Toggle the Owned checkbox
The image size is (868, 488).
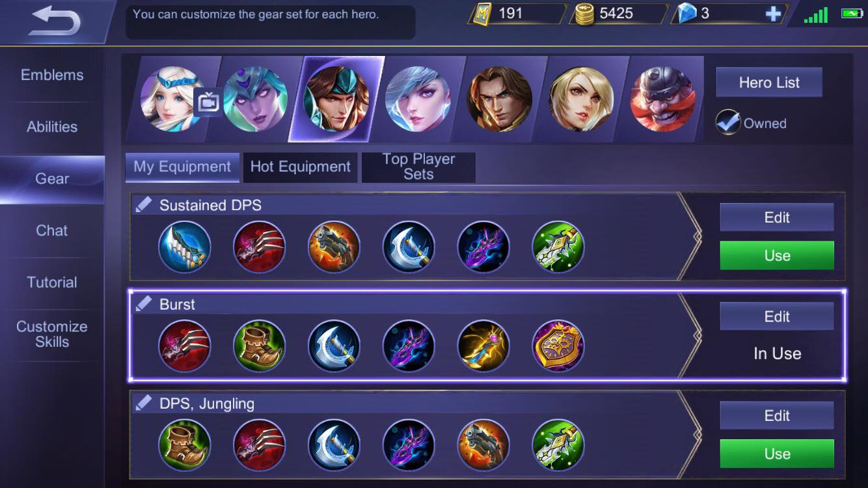727,122
